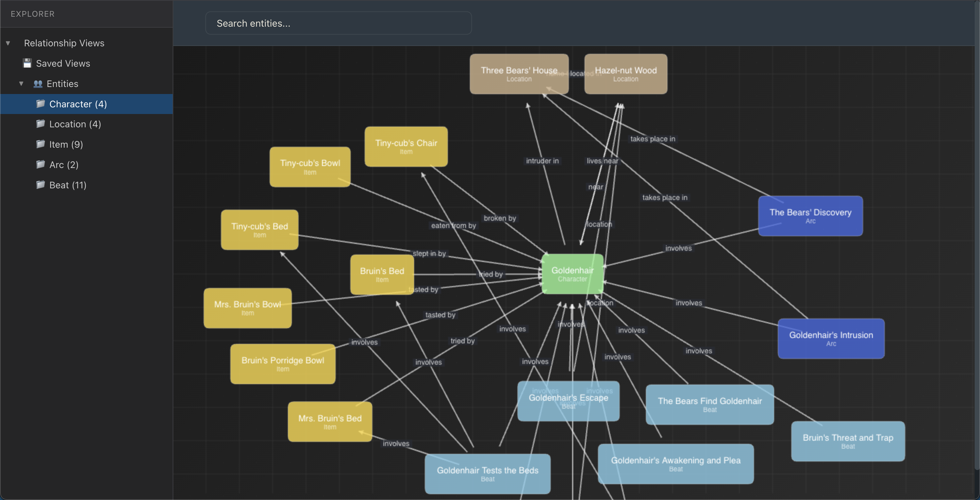Select the Three Bears' House location node
Image resolution: width=980 pixels, height=500 pixels.
tap(519, 73)
